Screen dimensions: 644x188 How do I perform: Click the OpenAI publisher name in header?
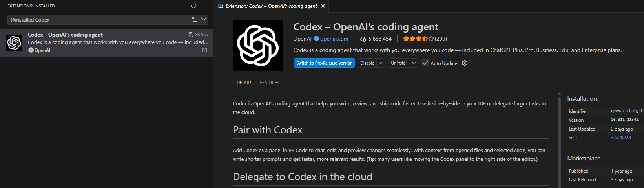pyautogui.click(x=302, y=39)
